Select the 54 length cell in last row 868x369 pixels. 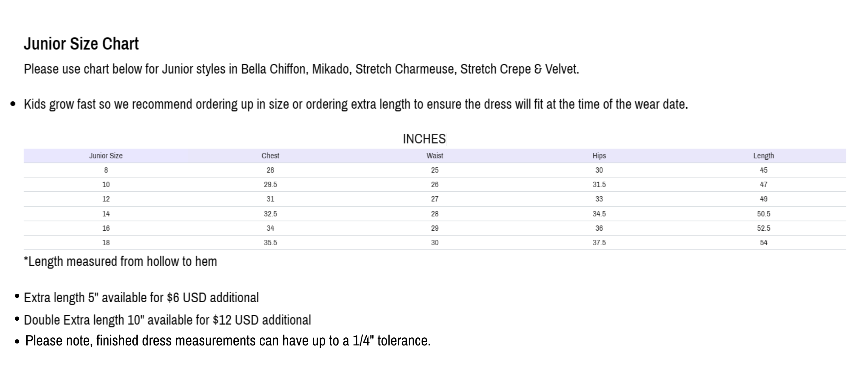pos(764,242)
